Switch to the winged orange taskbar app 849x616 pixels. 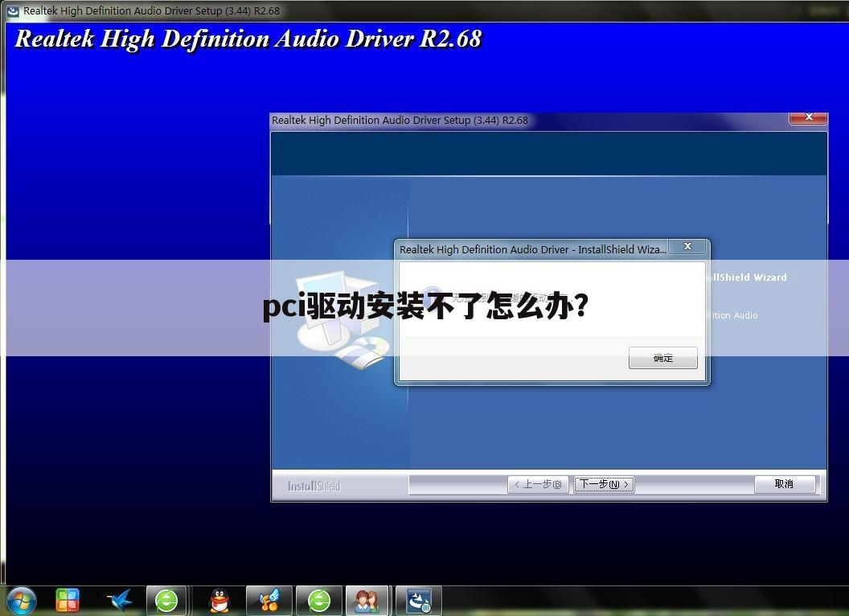point(269,601)
